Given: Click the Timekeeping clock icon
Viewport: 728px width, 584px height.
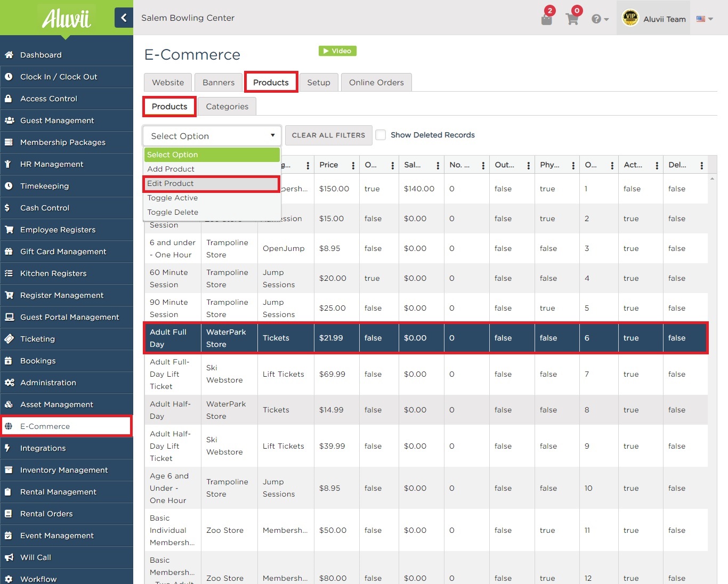Looking at the screenshot, I should point(9,186).
